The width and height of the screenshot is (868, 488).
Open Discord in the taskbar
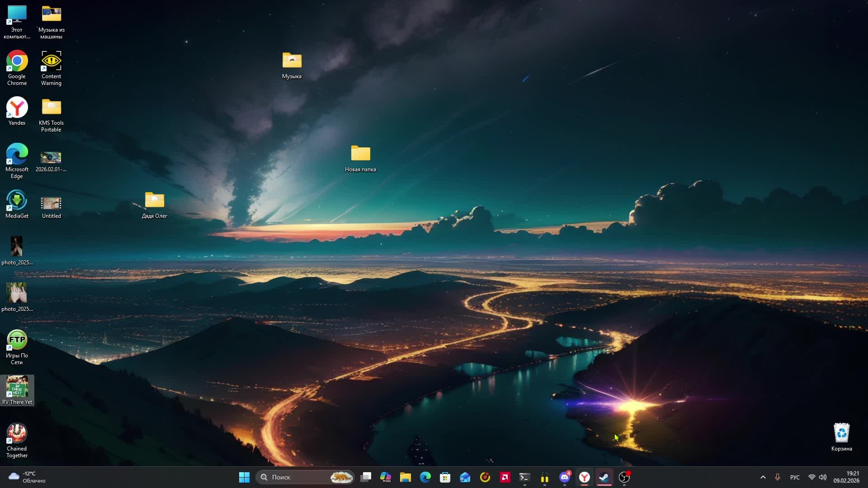[565, 477]
